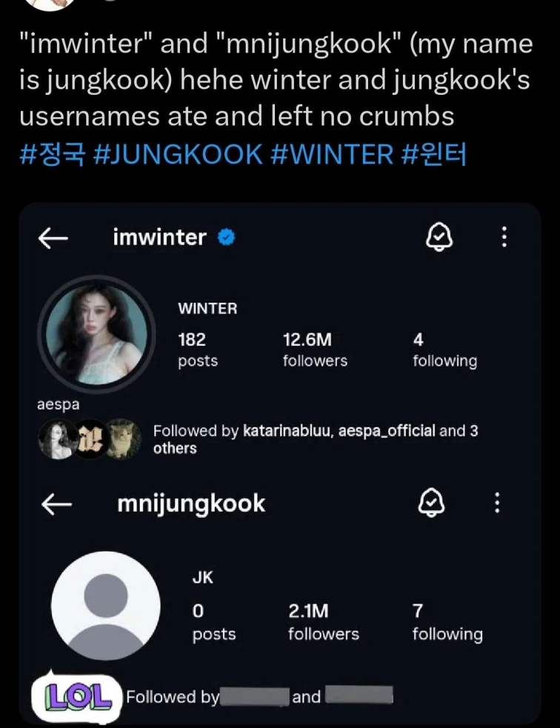The width and height of the screenshot is (560, 728).
Task: Open three-dot menu on imwinter profile
Action: 504,237
